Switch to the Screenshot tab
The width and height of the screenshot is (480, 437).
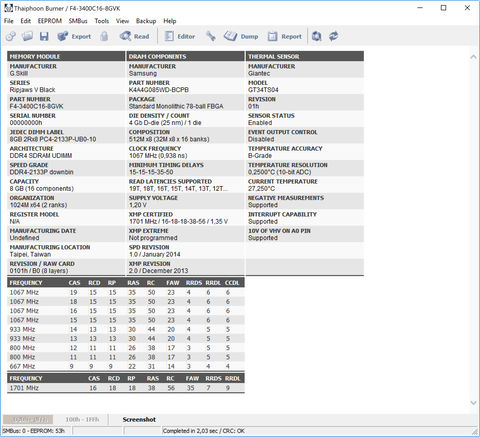click(139, 420)
